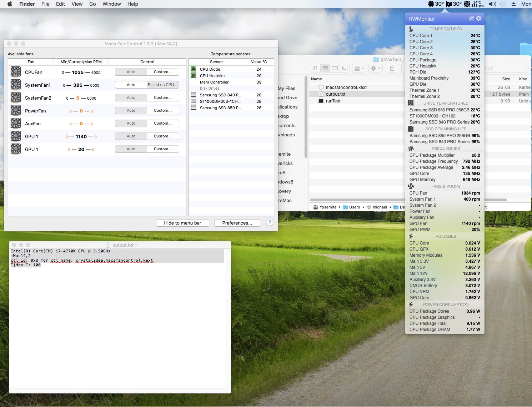Click the PowerFan fan icon
The image size is (532, 407).
click(x=15, y=110)
